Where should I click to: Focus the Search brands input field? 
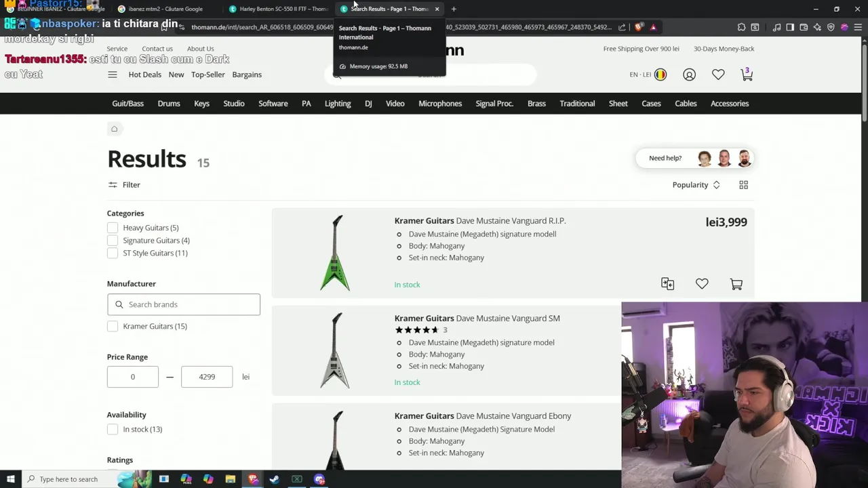click(x=184, y=304)
